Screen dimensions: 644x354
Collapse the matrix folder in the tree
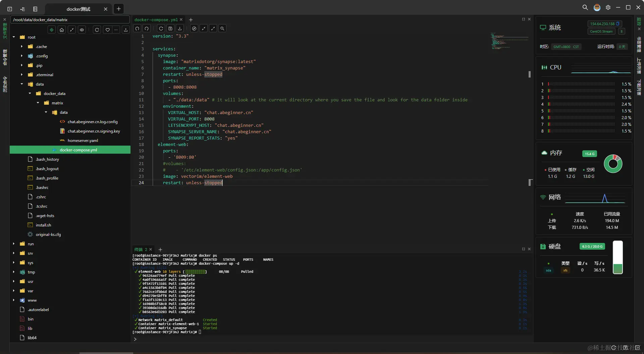pyautogui.click(x=37, y=103)
